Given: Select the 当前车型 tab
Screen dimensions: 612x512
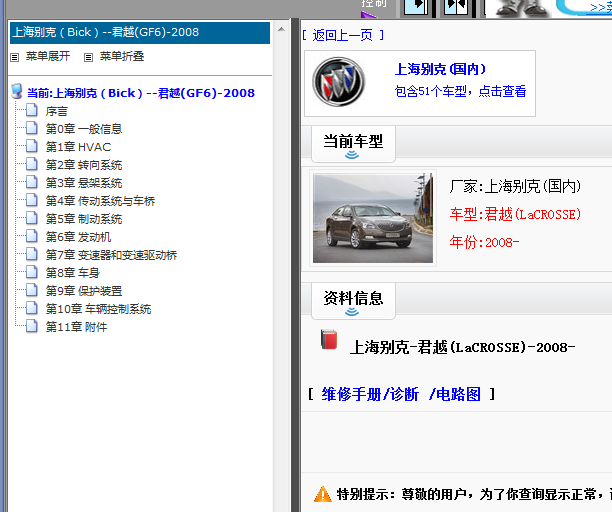Looking at the screenshot, I should click(353, 144).
